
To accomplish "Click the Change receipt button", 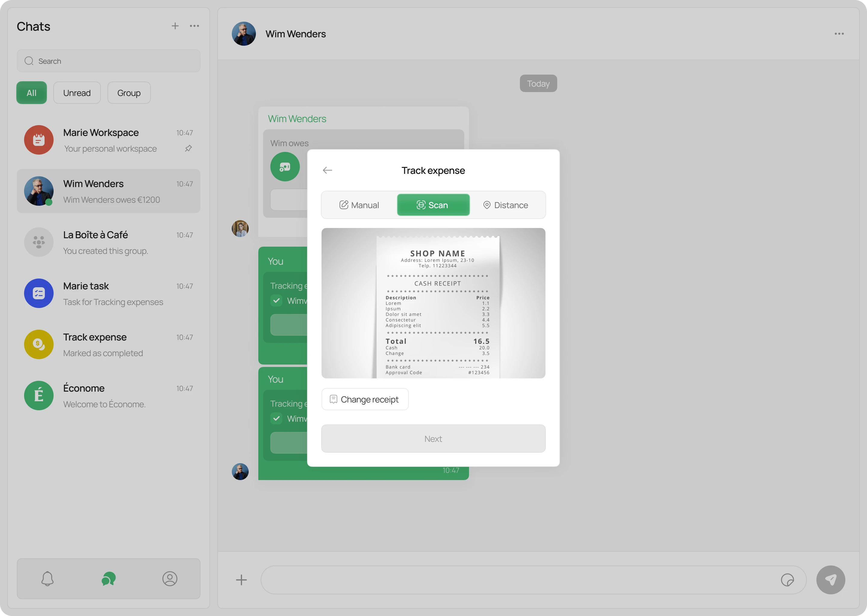I will pyautogui.click(x=365, y=399).
